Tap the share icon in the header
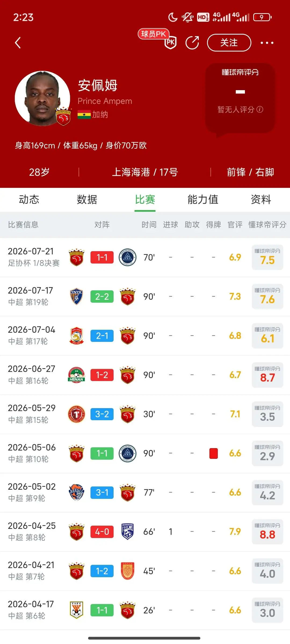The image size is (290, 644). [192, 43]
